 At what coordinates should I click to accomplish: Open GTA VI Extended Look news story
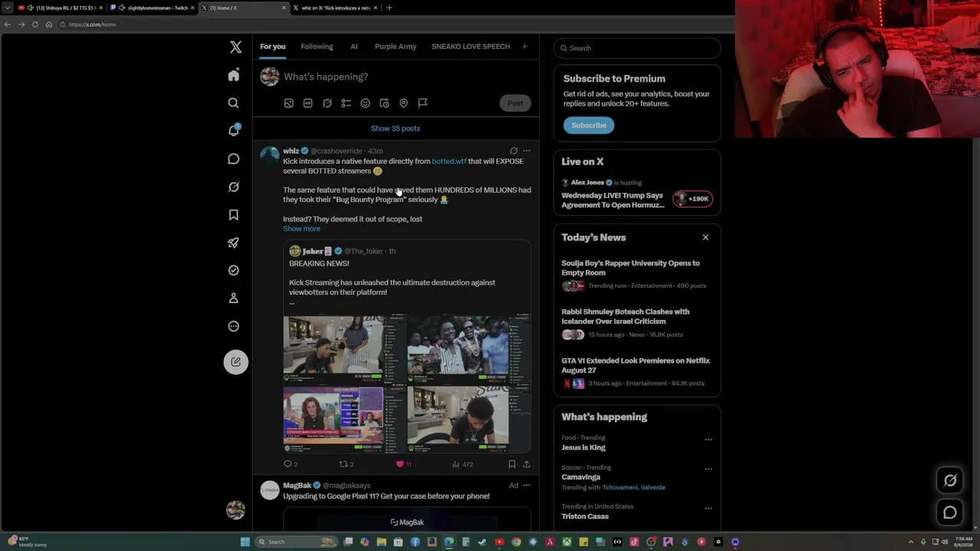(x=637, y=371)
